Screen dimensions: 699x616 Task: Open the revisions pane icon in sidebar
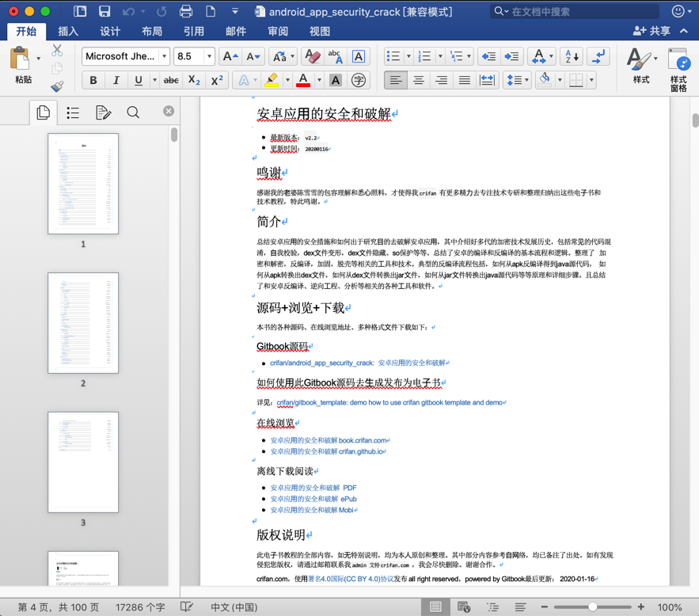coord(104,112)
